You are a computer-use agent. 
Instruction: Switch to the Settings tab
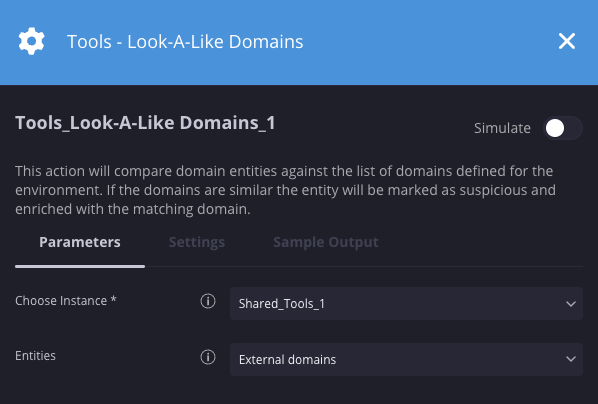tap(197, 242)
